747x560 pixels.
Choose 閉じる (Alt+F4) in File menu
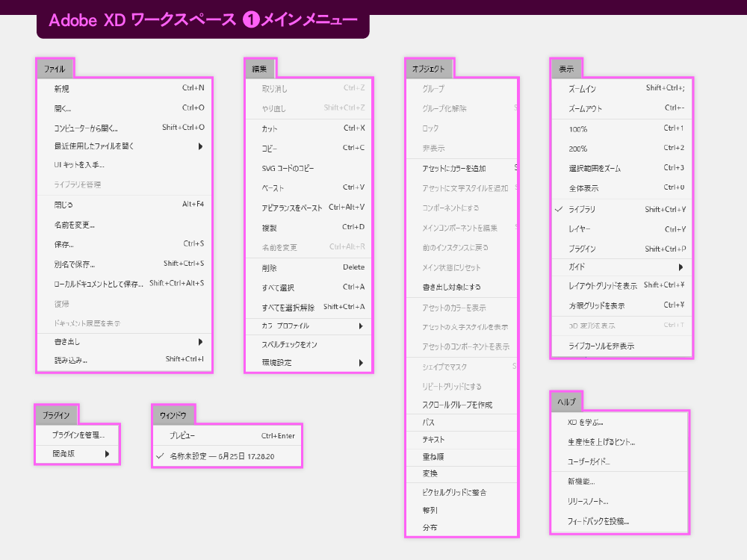pos(124,205)
